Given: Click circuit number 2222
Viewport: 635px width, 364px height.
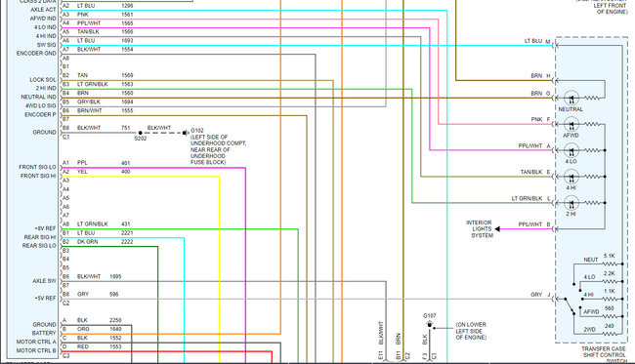Looking at the screenshot, I should coord(127,242).
